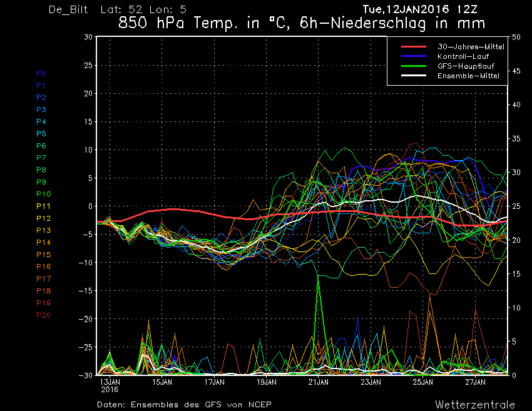The width and height of the screenshot is (532, 411).
Task: Click the P13 ensemble member label
Action: click(43, 230)
